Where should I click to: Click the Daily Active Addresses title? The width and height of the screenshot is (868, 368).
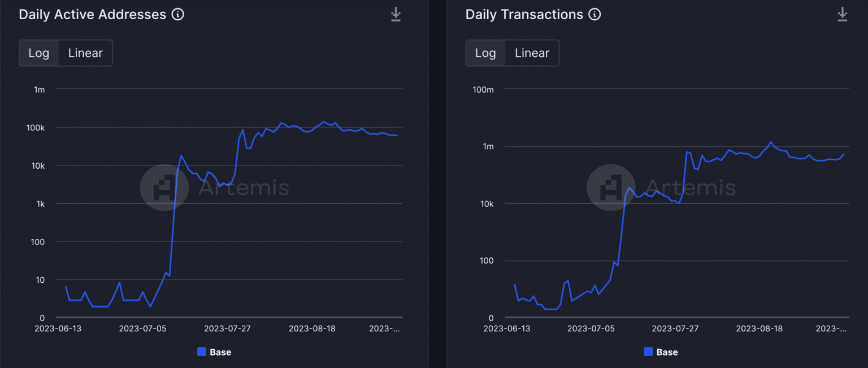point(92,15)
